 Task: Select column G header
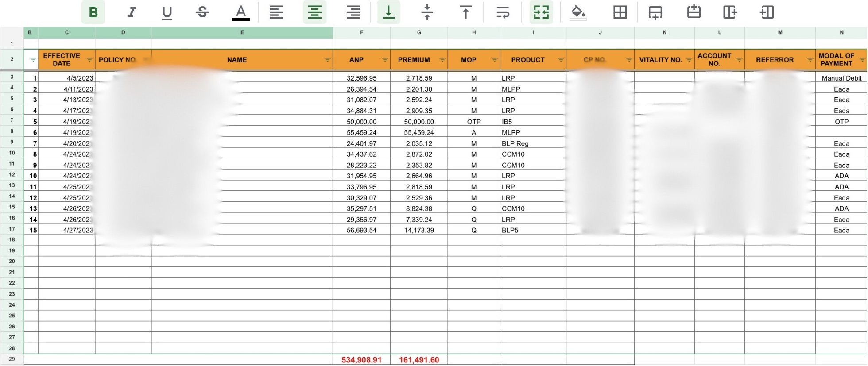click(x=419, y=32)
